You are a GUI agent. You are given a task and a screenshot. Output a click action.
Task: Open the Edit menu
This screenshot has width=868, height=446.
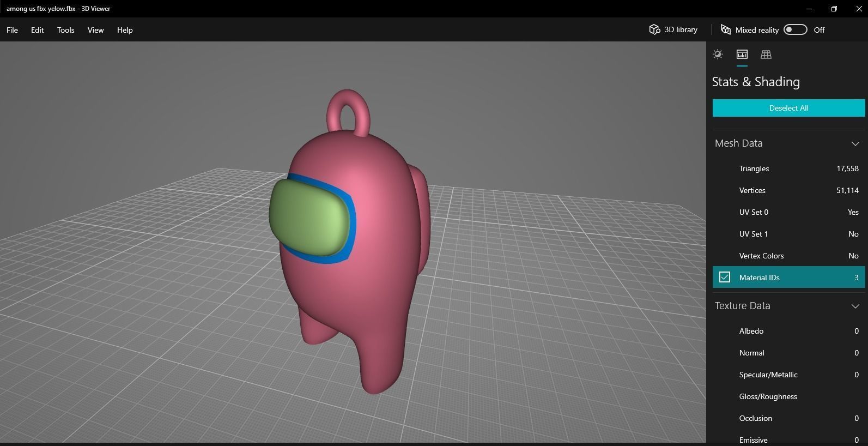click(x=37, y=30)
